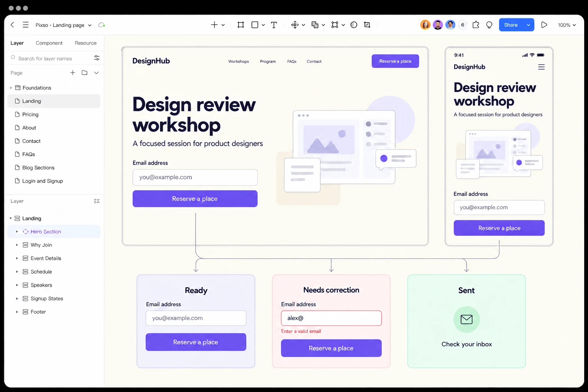
Task: Click the circle icon in the toolbar
Action: coord(354,25)
